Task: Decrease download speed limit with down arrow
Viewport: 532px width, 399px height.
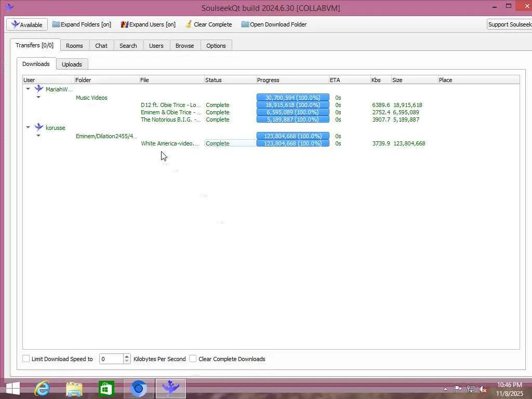Action: tap(127, 361)
